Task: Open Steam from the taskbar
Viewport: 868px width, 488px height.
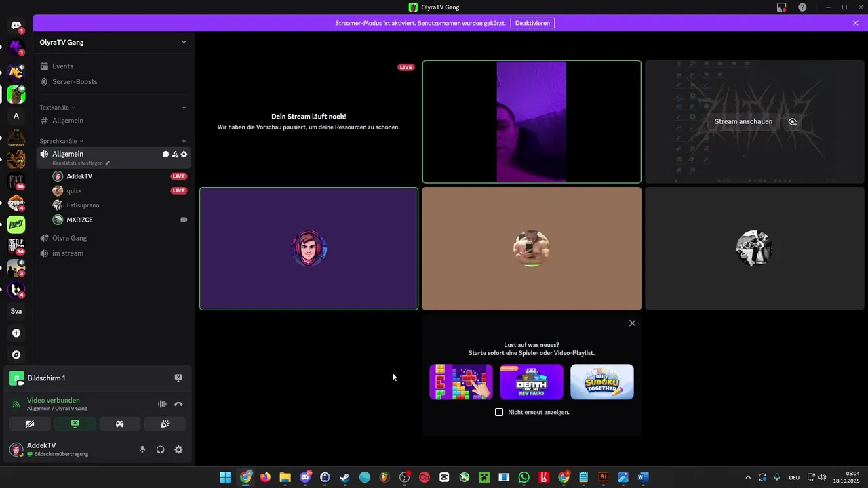Action: [344, 477]
